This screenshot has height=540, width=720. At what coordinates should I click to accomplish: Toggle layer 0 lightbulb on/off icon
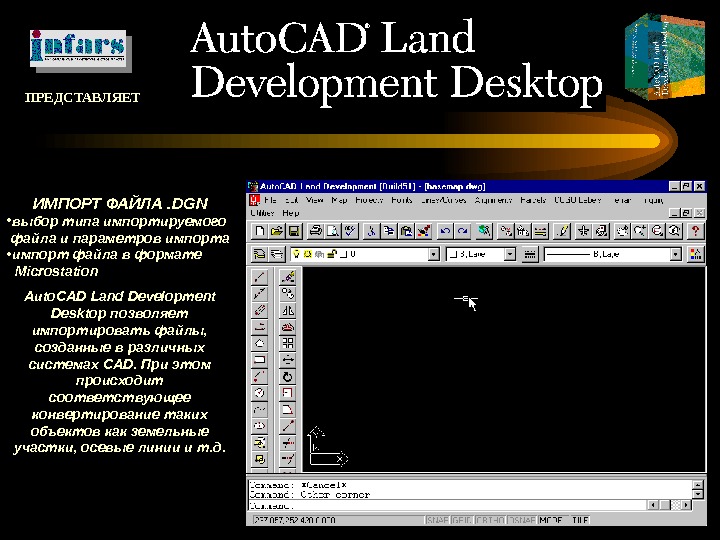coord(296,254)
